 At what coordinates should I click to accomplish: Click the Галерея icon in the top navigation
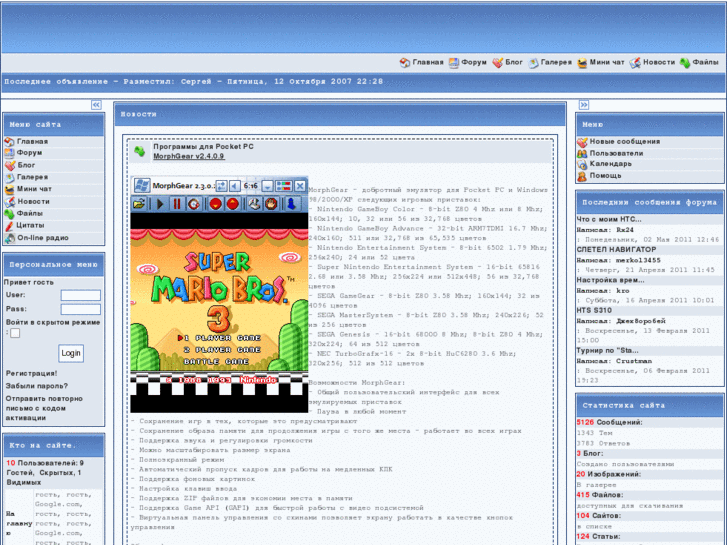pyautogui.click(x=534, y=62)
